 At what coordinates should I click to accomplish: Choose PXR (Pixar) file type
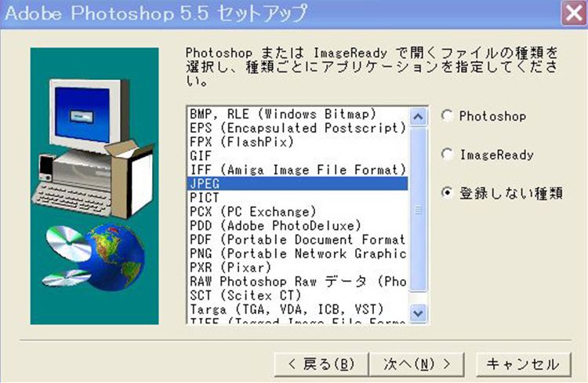click(x=297, y=268)
